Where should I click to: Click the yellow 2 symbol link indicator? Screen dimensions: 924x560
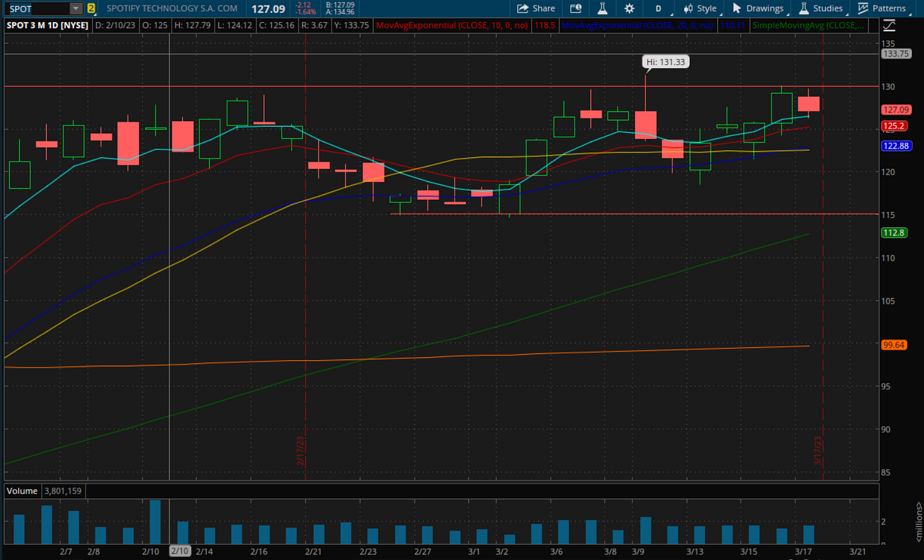(91, 9)
